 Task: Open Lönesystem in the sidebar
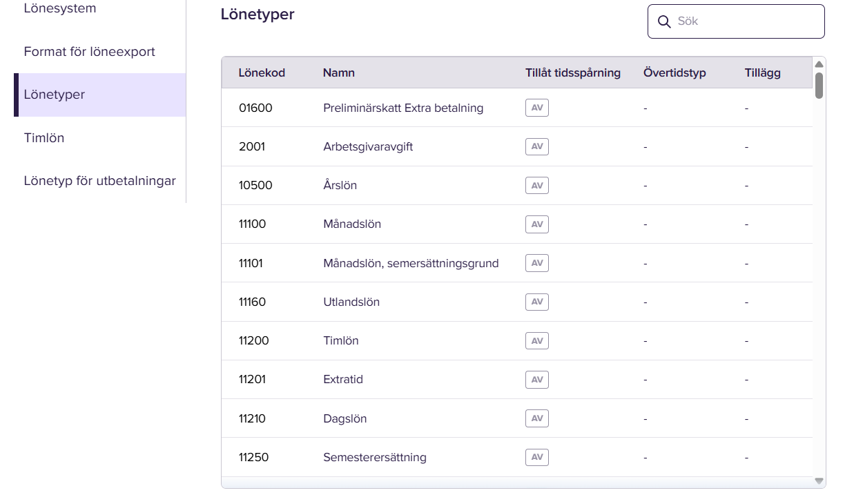click(60, 9)
